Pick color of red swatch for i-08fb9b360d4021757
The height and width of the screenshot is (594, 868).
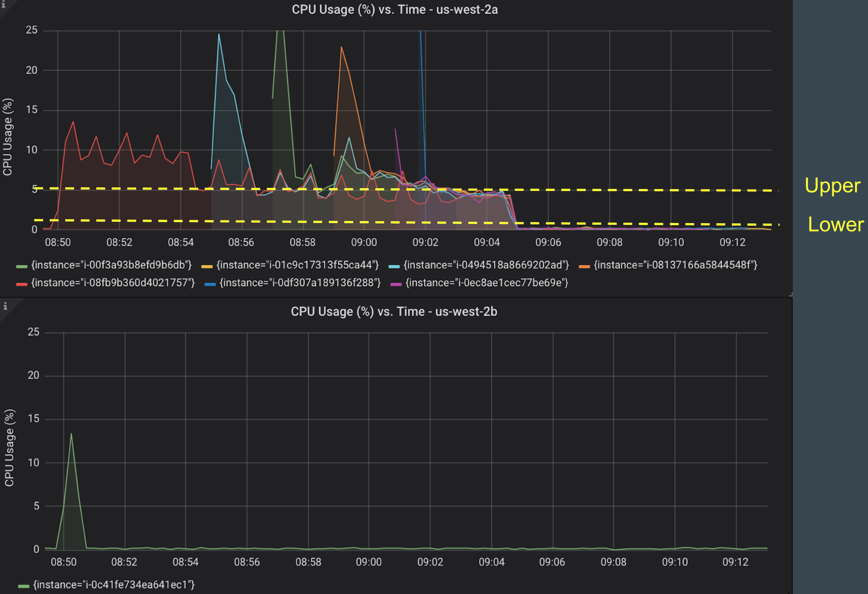[21, 284]
